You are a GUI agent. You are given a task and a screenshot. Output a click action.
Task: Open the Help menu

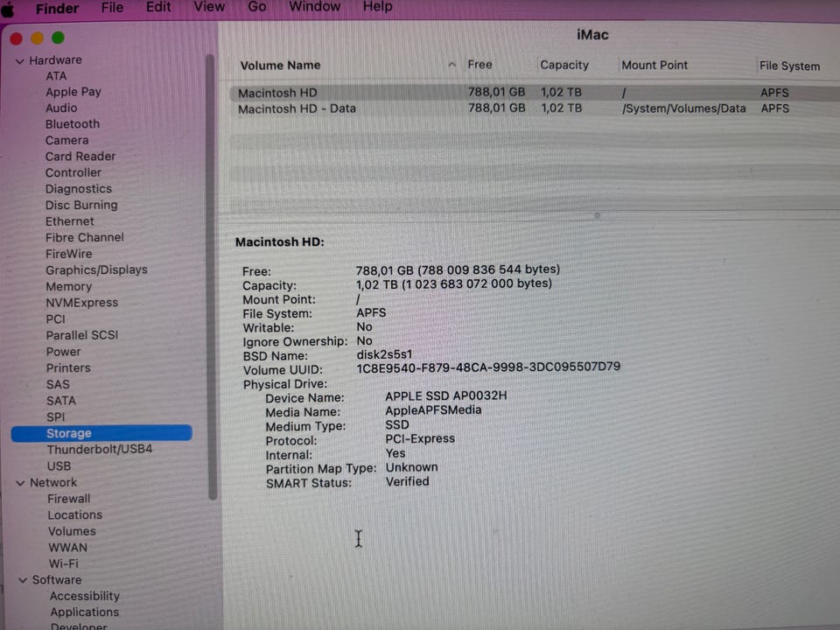coord(377,7)
